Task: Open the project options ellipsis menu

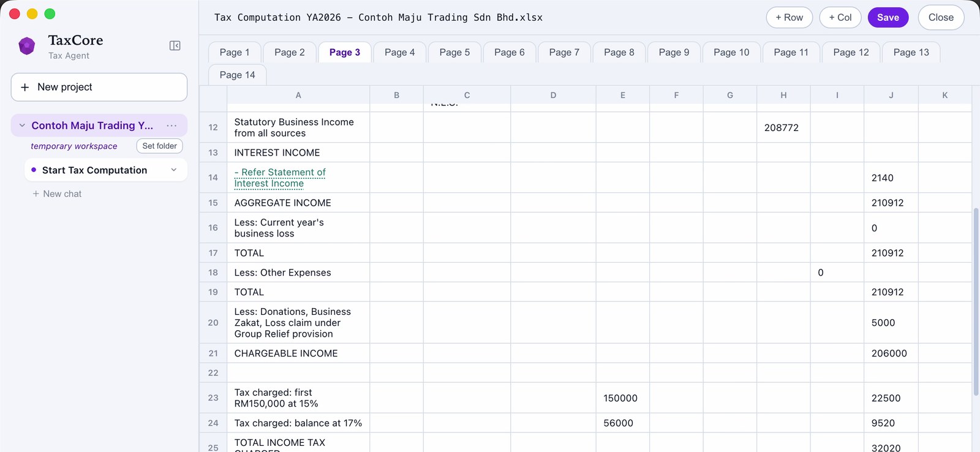Action: pos(171,126)
